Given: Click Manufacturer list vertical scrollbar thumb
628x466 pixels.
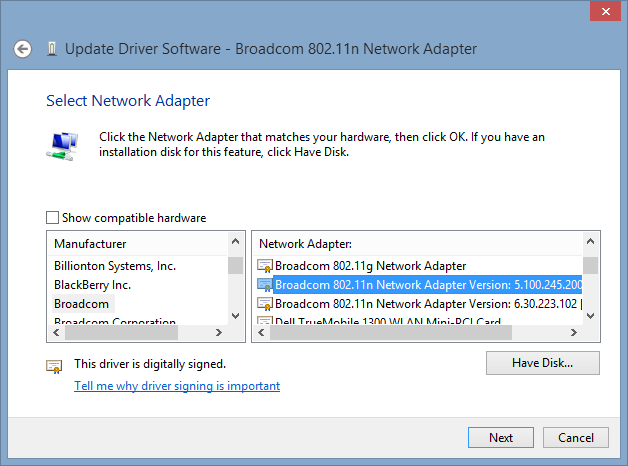Looking at the screenshot, I should coord(236,265).
